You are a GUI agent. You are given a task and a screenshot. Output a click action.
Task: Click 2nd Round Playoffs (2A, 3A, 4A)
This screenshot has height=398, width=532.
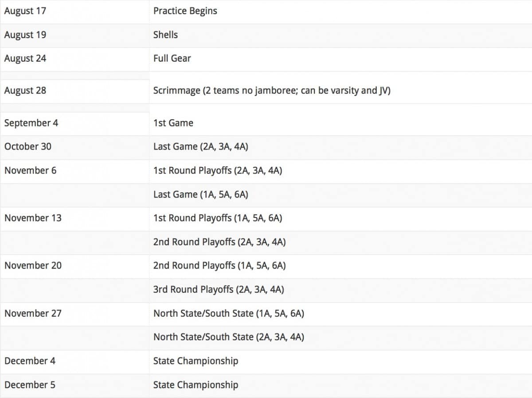point(219,242)
